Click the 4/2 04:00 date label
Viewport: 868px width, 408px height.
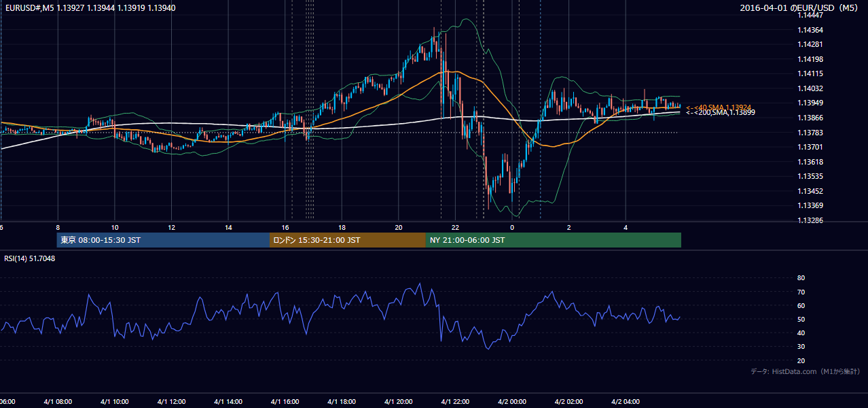click(x=625, y=402)
